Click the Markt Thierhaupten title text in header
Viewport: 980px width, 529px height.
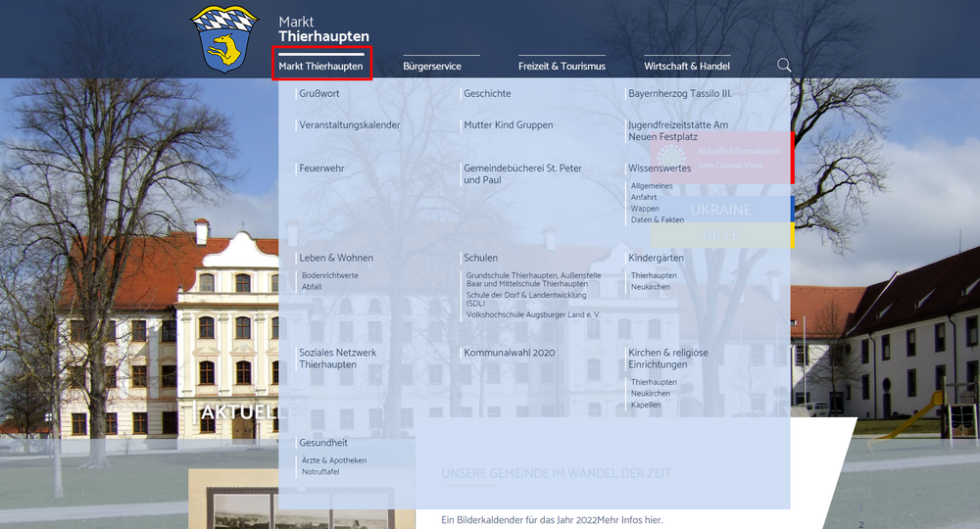click(x=323, y=28)
